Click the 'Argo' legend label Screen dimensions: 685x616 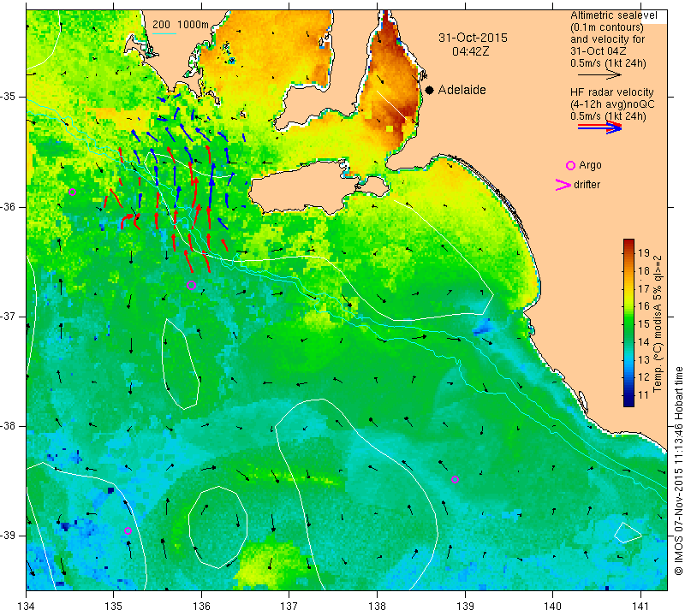(590, 165)
